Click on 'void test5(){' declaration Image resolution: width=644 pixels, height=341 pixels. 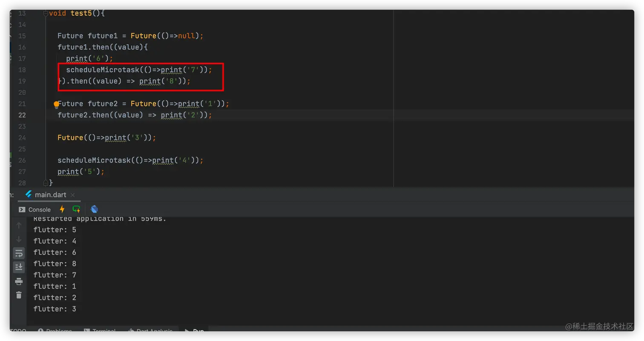pyautogui.click(x=77, y=13)
